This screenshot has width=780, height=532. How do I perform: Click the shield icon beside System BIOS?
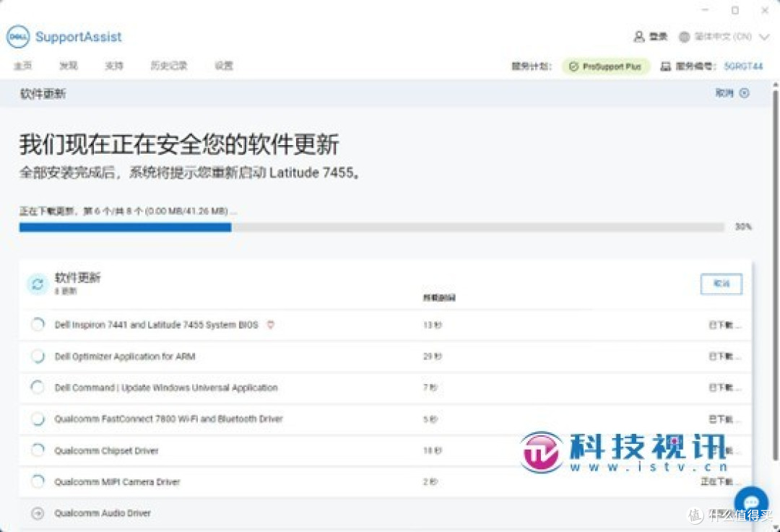tap(271, 325)
